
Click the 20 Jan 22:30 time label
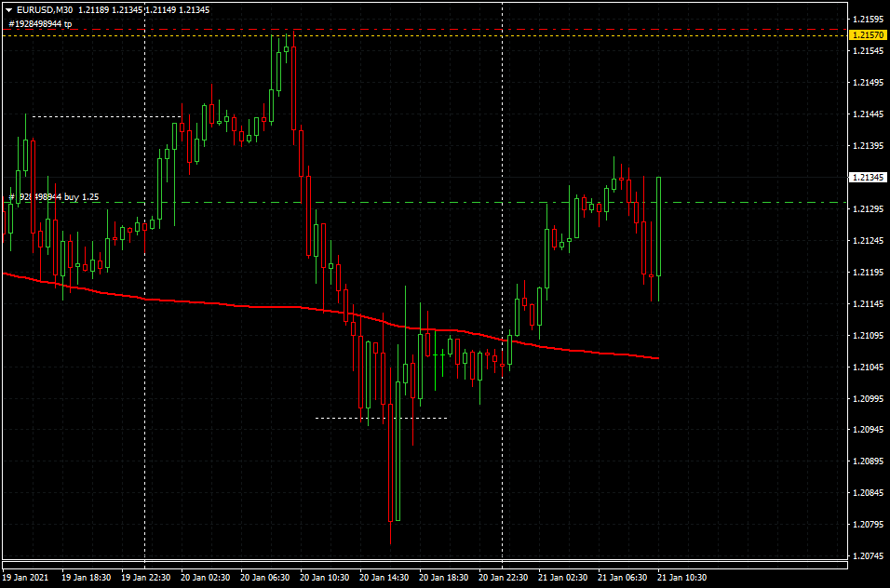[x=503, y=577]
